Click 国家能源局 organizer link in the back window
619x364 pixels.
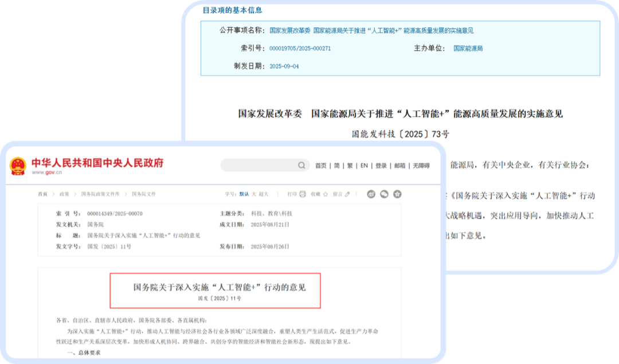coord(468,49)
